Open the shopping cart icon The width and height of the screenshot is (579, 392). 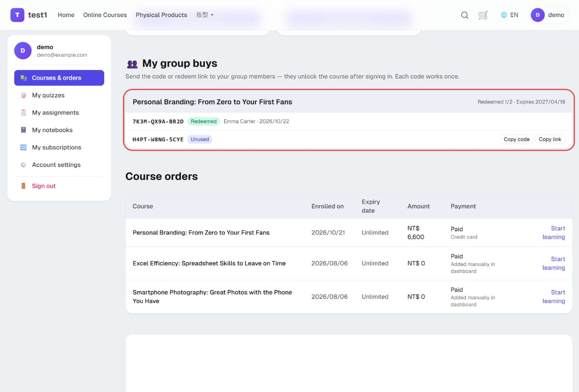[x=483, y=15]
